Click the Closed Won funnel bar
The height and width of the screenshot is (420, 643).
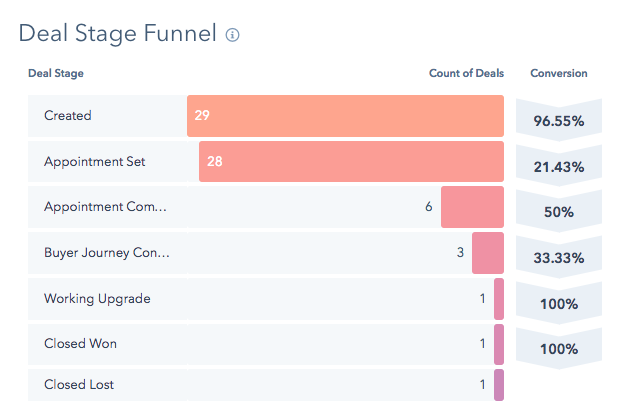click(498, 344)
